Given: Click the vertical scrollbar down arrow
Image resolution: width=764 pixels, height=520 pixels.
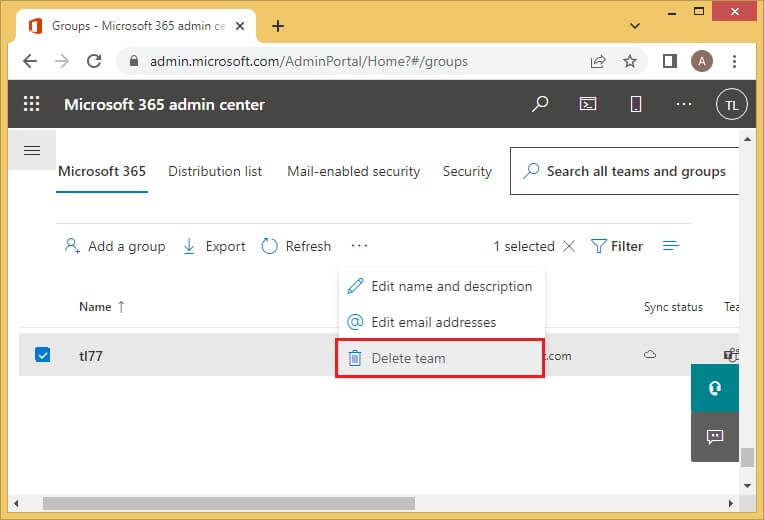Looking at the screenshot, I should tap(747, 485).
